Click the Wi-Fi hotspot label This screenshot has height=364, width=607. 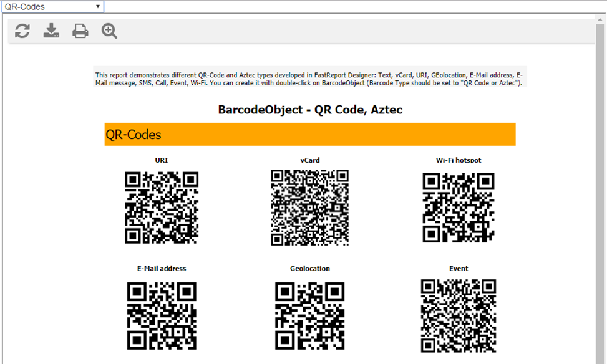click(x=459, y=160)
